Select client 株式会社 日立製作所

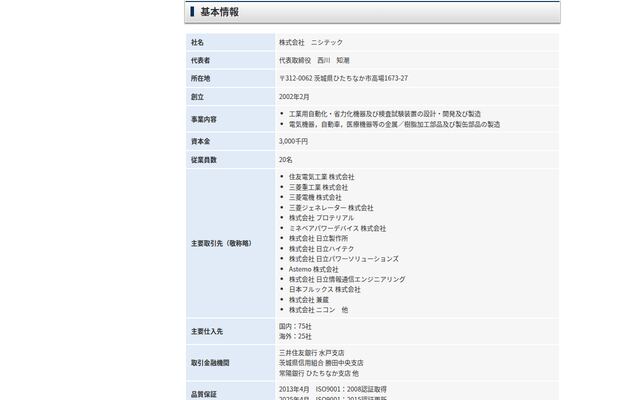[318, 238]
